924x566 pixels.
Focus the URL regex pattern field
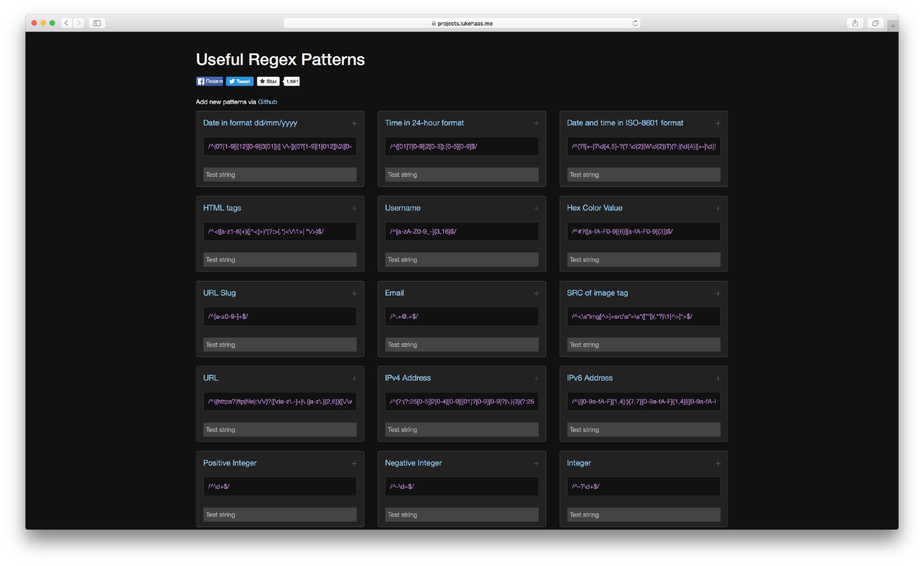(280, 401)
